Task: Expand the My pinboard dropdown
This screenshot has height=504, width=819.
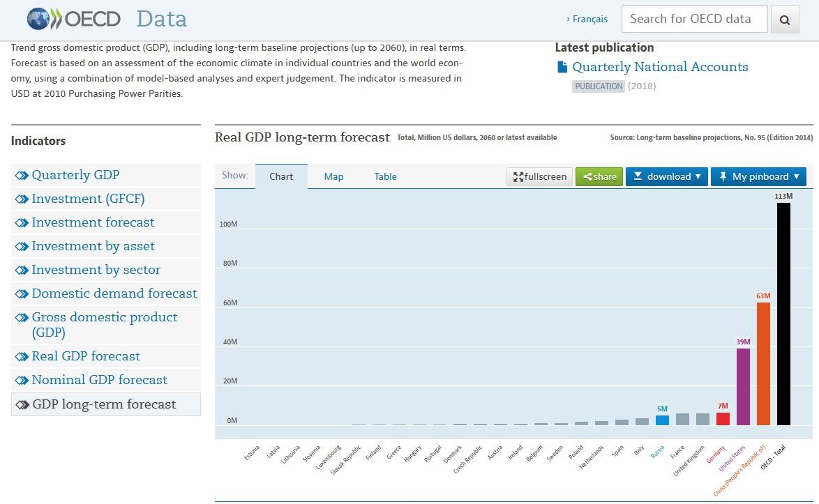Action: click(x=758, y=176)
